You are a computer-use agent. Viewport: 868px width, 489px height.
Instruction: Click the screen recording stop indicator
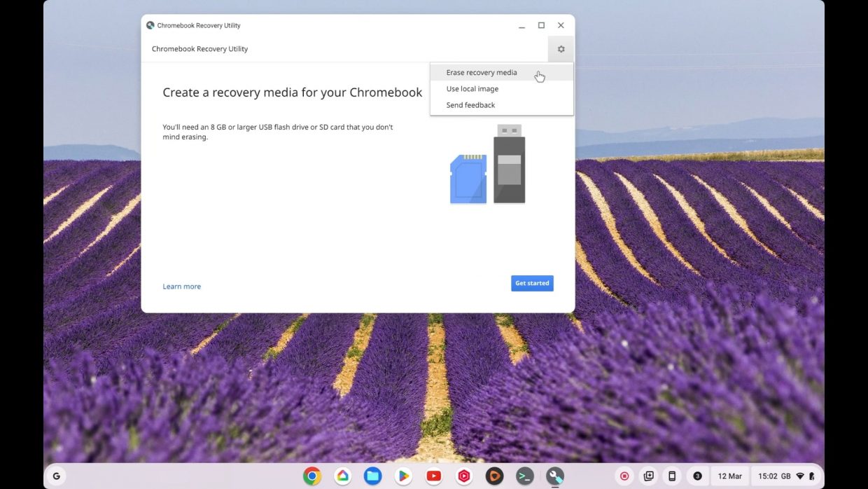[x=624, y=476]
